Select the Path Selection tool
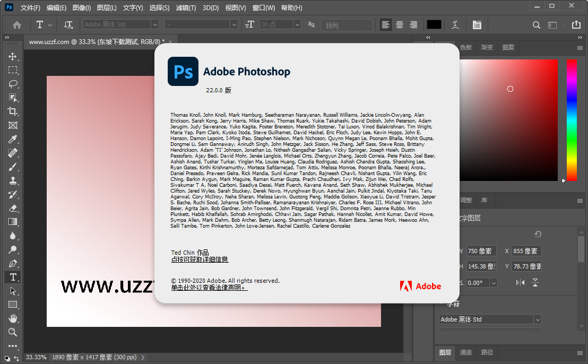The width and height of the screenshot is (588, 364). [13, 291]
